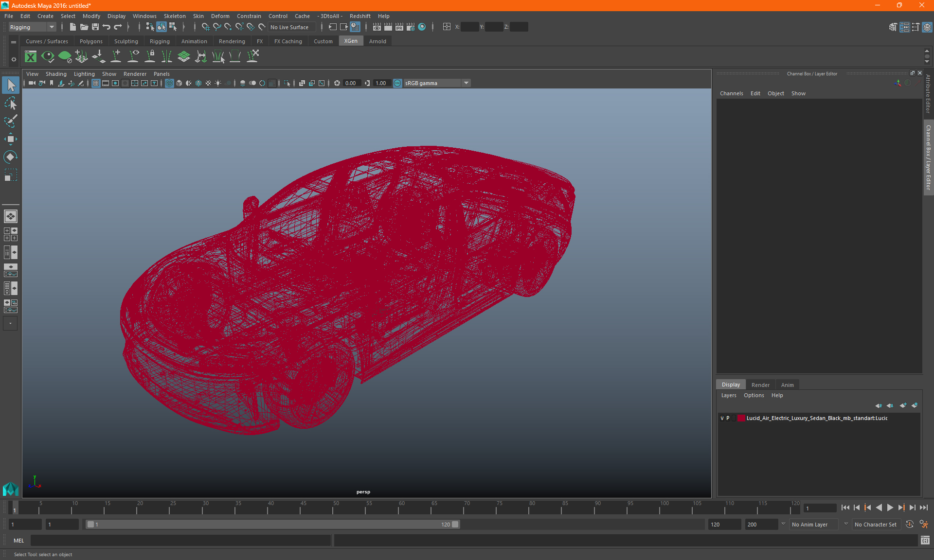
Task: Undo the last action icon
Action: [x=107, y=27]
